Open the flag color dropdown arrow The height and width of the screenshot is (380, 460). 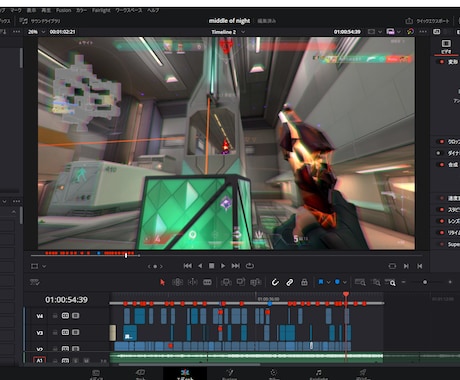[328, 282]
